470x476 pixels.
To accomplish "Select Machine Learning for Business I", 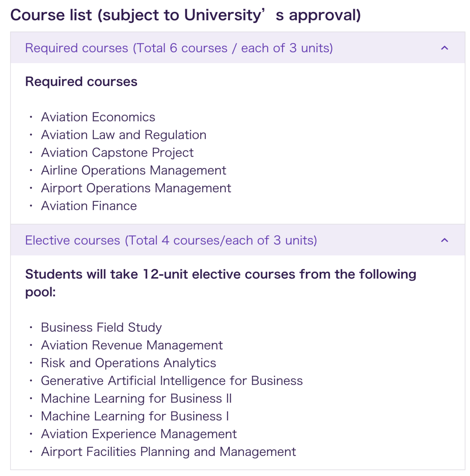I will click(x=135, y=416).
